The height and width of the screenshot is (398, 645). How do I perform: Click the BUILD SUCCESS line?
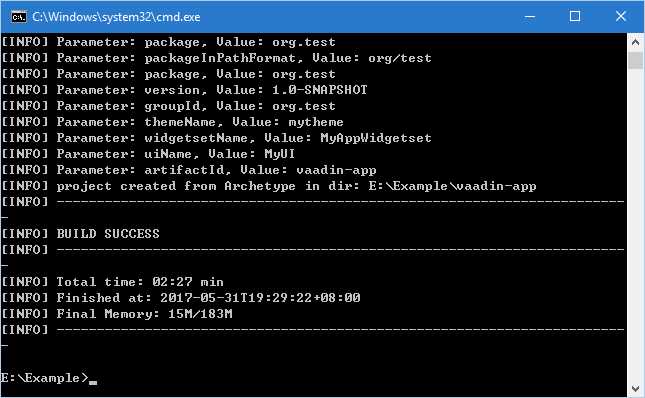pyautogui.click(x=80, y=234)
